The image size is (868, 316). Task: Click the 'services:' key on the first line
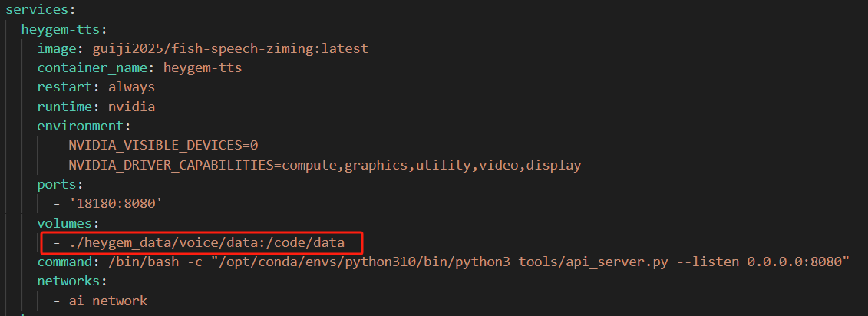pos(35,9)
